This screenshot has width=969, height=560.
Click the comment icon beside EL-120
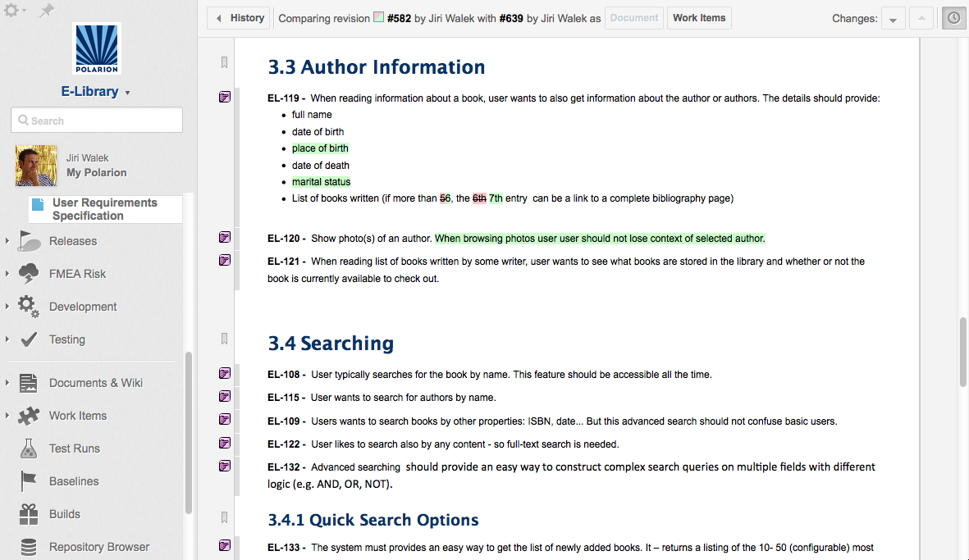(224, 238)
